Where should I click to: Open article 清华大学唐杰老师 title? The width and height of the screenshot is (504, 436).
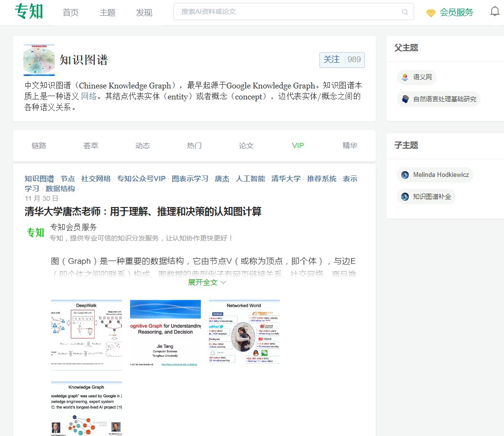point(143,211)
